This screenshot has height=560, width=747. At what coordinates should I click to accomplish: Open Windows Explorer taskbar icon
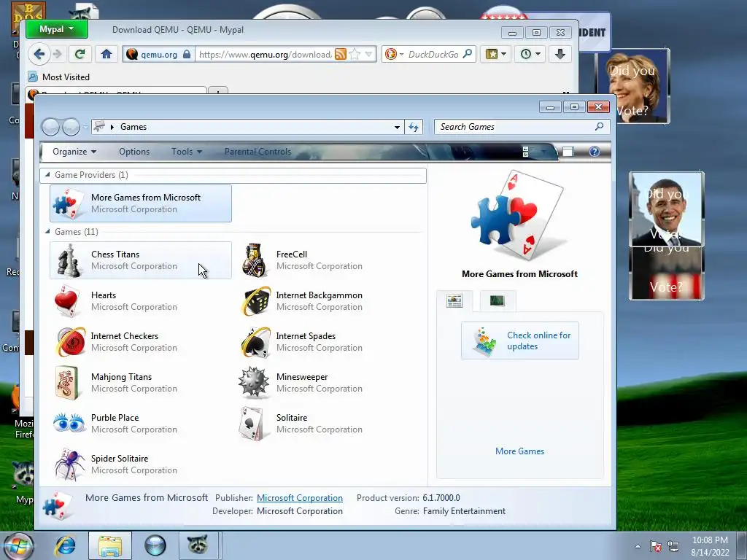pos(110,545)
